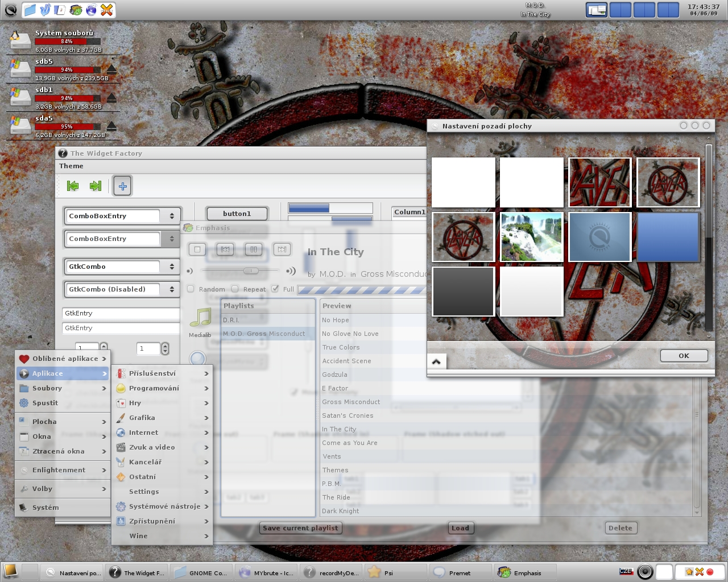Open the Enlightenment main menu logo button
728x582 pixels.
(11, 10)
